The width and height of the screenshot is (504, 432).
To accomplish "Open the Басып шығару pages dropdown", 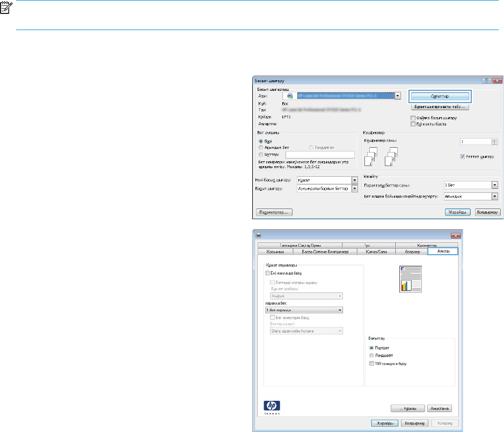I will (x=355, y=189).
